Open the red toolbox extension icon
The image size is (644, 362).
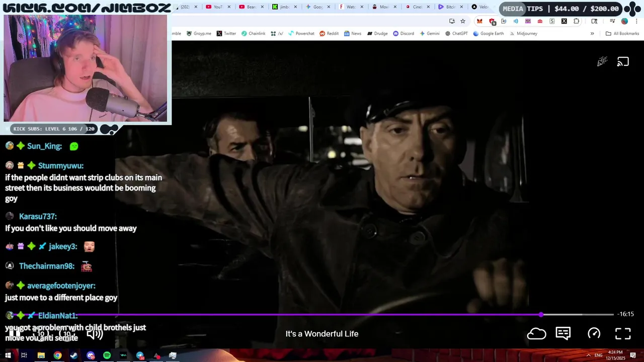tap(540, 21)
